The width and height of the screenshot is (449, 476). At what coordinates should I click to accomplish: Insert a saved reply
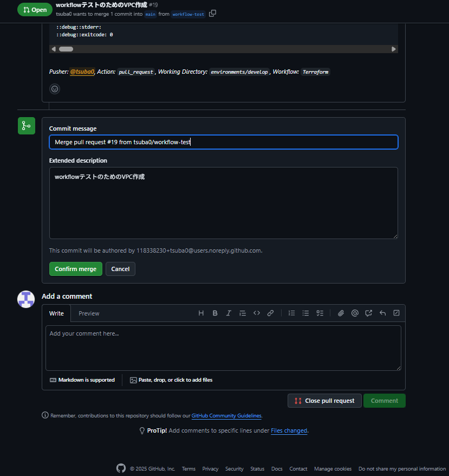point(382,313)
